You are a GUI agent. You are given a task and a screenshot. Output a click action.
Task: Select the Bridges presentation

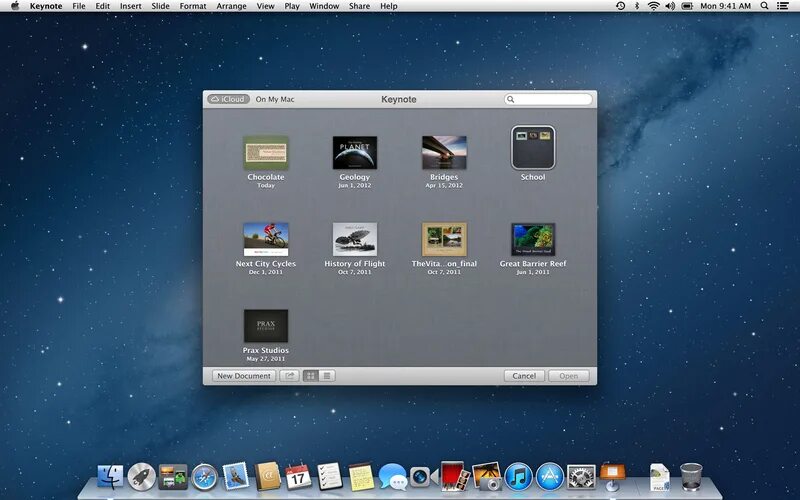(x=444, y=153)
